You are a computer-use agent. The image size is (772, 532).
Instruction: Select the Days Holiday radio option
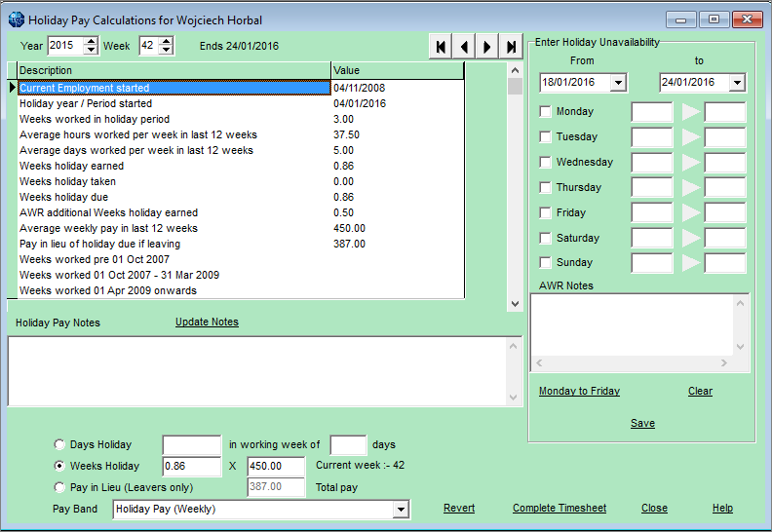[x=59, y=444]
